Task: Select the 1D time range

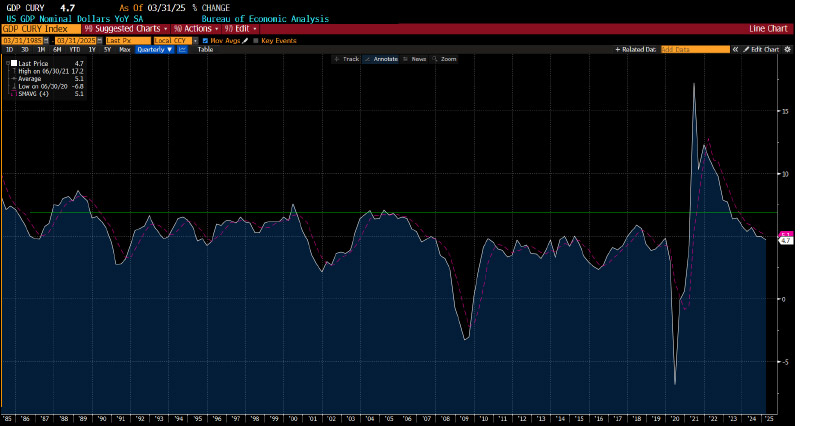Action: [10, 49]
